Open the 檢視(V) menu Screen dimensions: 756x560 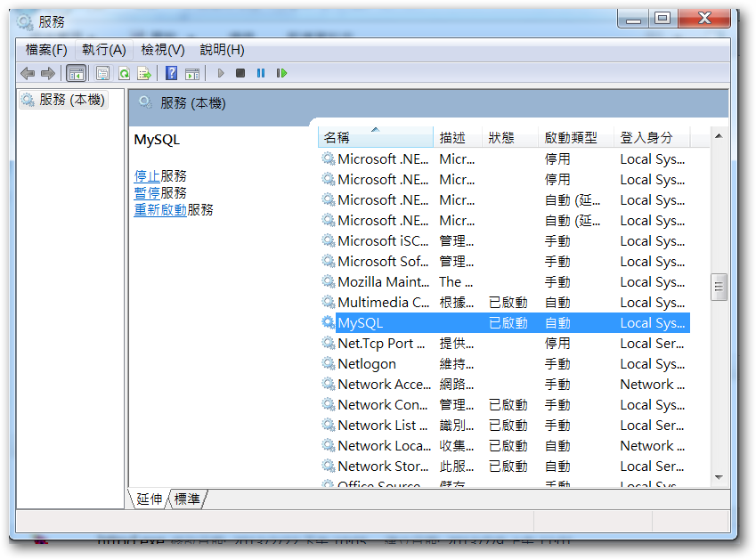(162, 50)
